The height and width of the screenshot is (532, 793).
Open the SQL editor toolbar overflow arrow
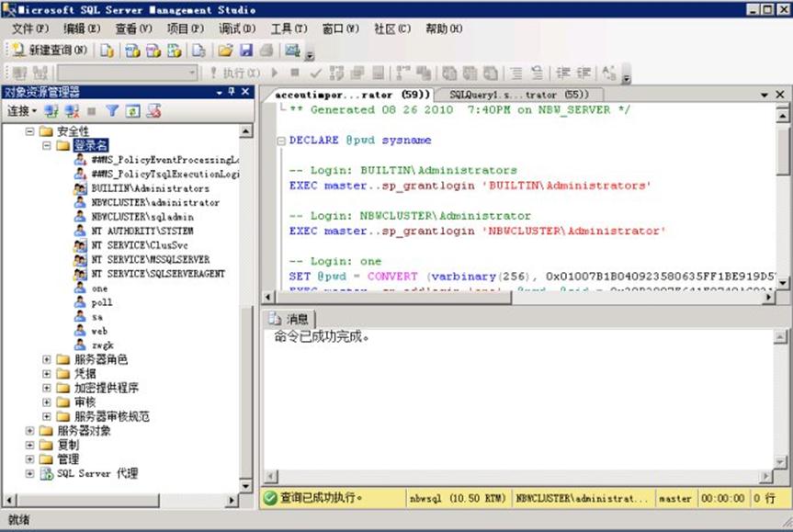click(x=626, y=77)
